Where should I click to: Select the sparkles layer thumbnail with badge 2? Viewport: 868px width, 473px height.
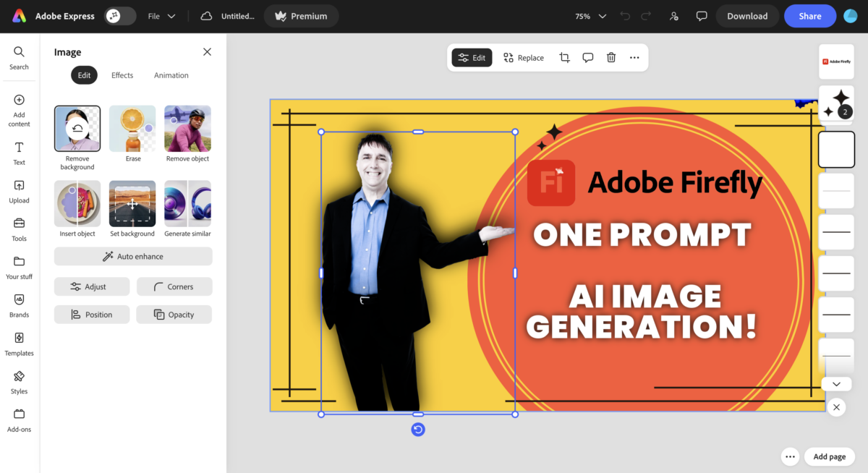[x=836, y=104]
